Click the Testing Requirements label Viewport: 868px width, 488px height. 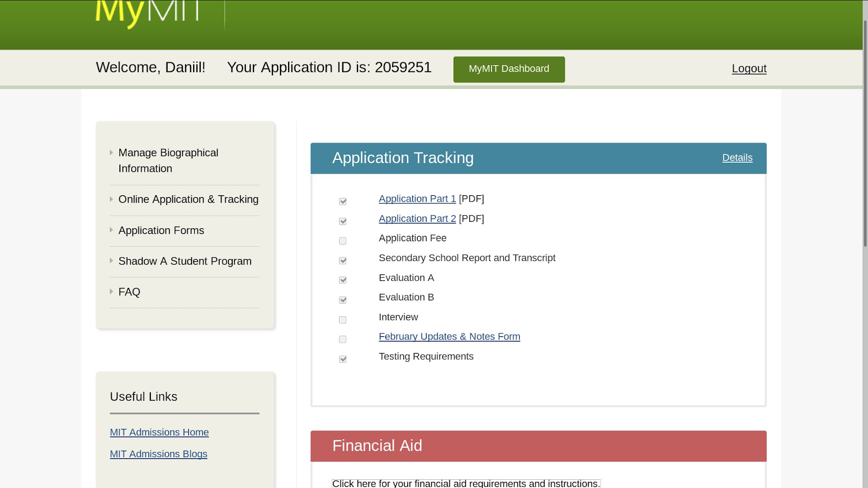click(426, 357)
